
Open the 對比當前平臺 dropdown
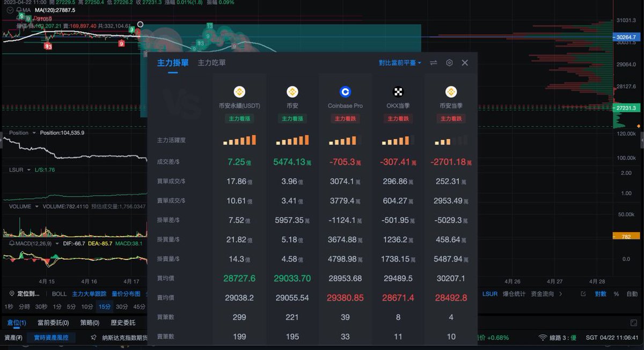400,63
